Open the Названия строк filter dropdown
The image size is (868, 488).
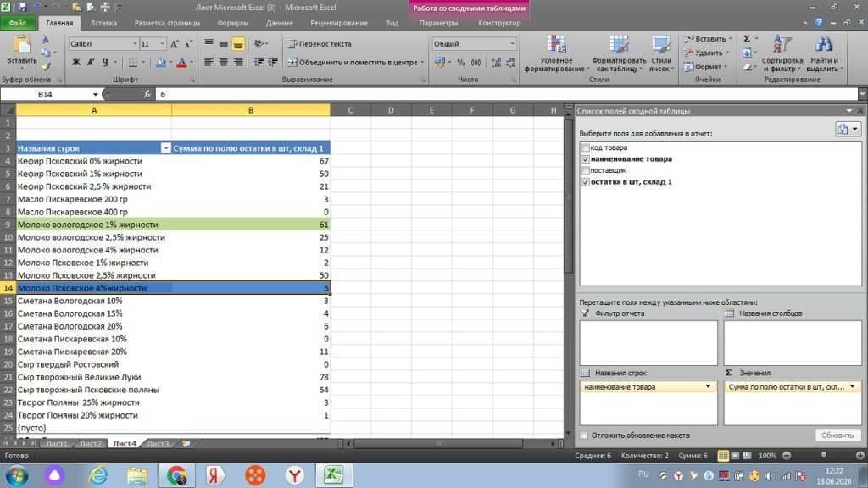[x=165, y=148]
